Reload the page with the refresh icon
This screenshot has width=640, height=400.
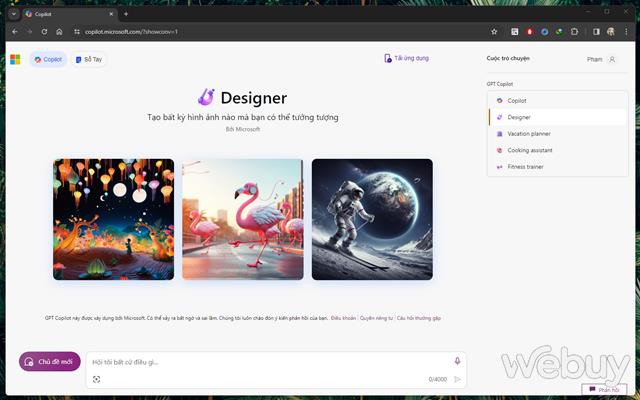pyautogui.click(x=44, y=31)
